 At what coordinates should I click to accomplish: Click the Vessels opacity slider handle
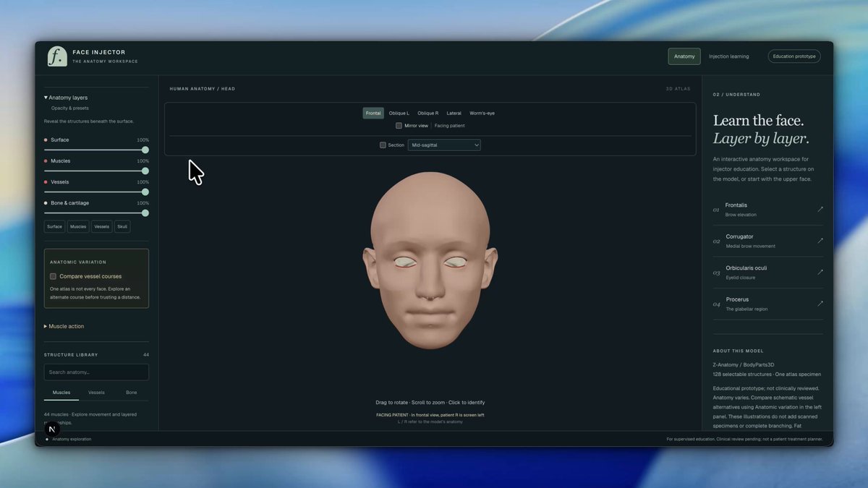[145, 192]
